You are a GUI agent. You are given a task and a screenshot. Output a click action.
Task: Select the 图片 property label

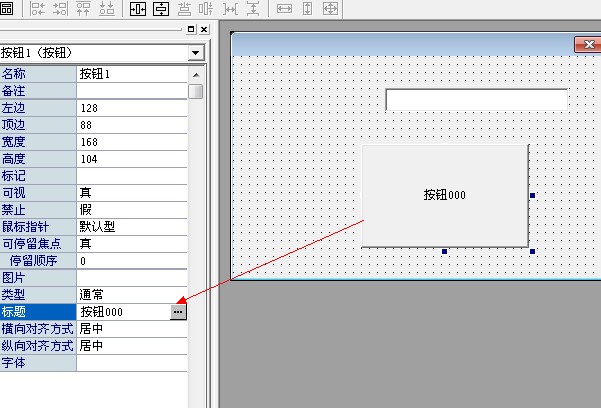[38, 278]
